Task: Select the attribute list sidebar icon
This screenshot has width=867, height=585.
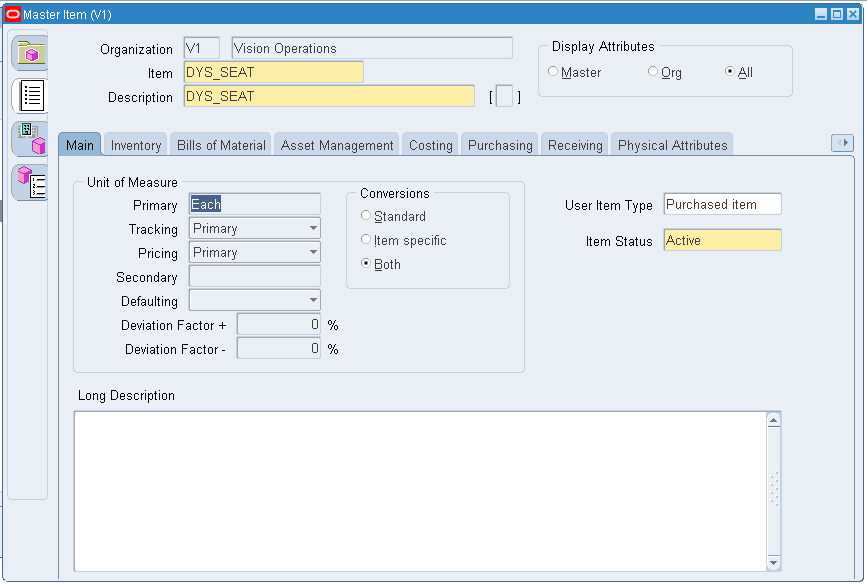Action: coord(32,96)
